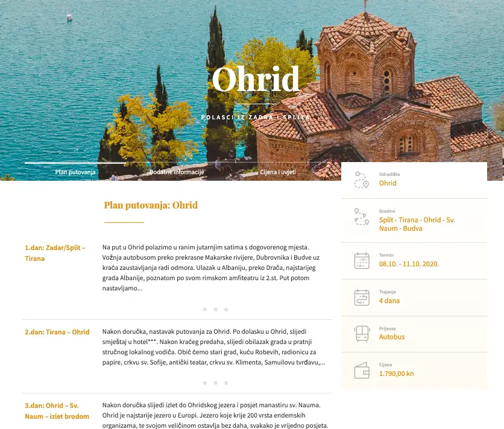Click the duration icon next to Trajanje

361,298
